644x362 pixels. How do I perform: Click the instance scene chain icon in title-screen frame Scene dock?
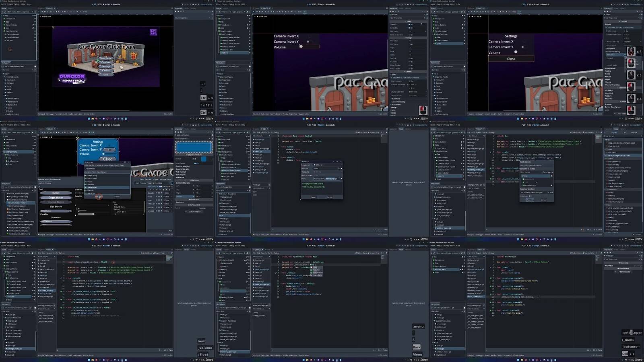[5, 12]
